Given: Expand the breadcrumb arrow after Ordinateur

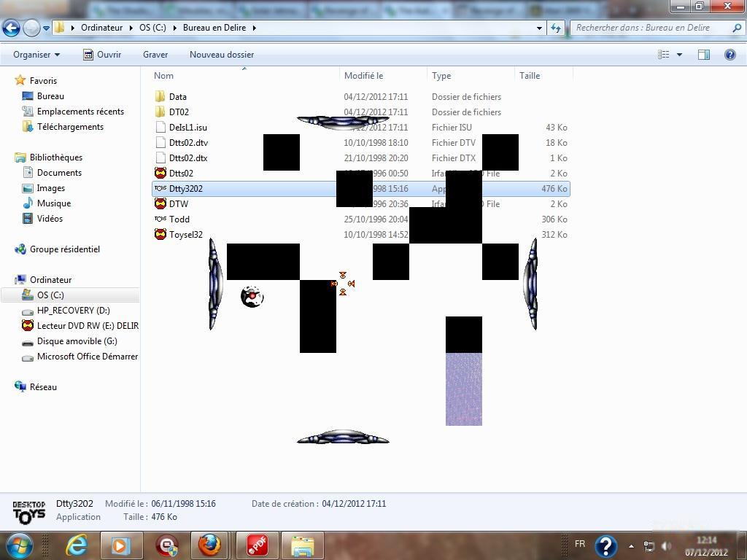Looking at the screenshot, I should tap(131, 28).
